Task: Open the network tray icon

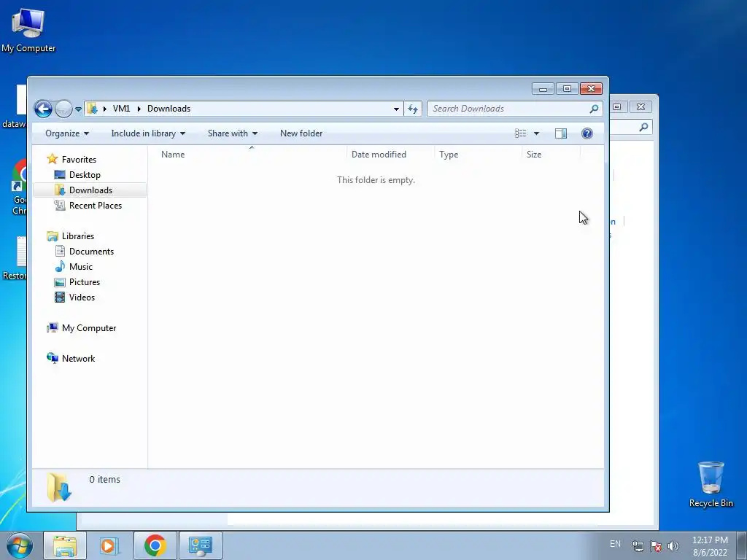Action: 638,547
